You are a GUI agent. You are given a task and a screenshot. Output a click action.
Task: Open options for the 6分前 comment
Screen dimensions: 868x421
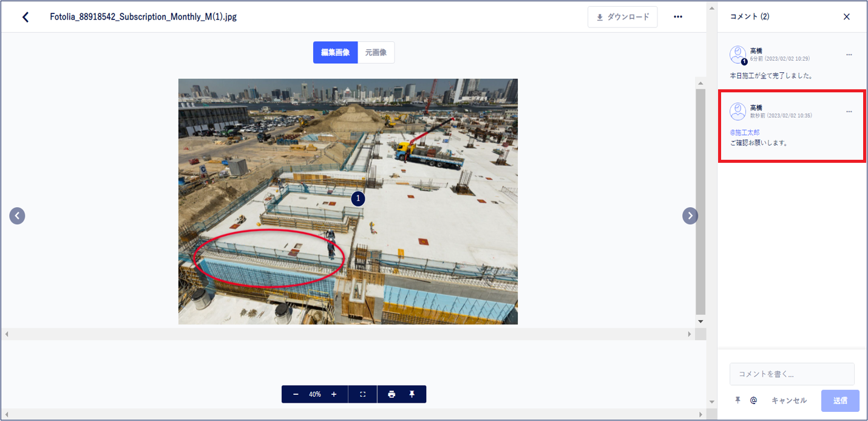tap(849, 55)
